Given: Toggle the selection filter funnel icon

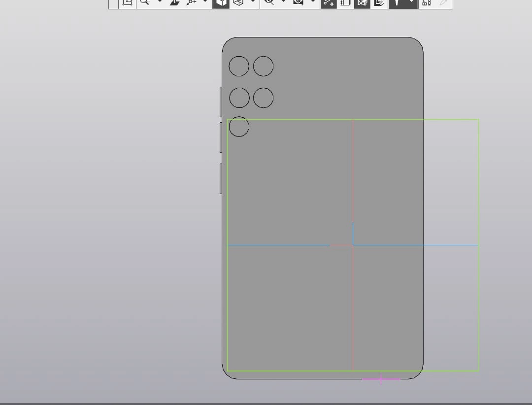Looking at the screenshot, I should point(397,3).
